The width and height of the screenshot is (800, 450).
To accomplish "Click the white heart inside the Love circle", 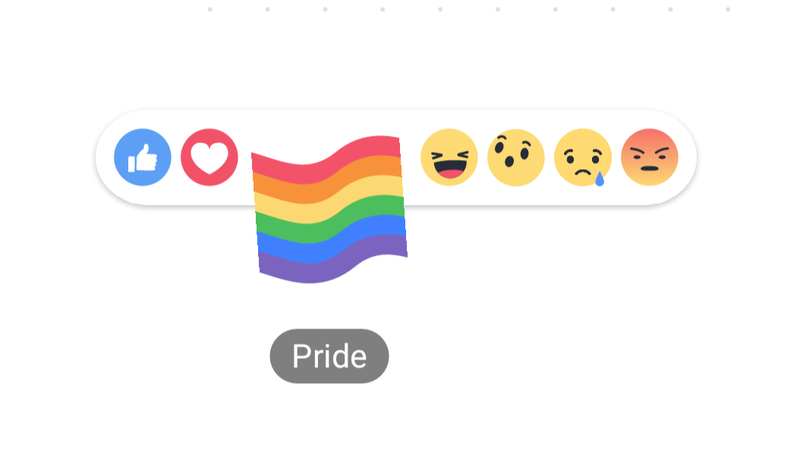I will click(209, 158).
